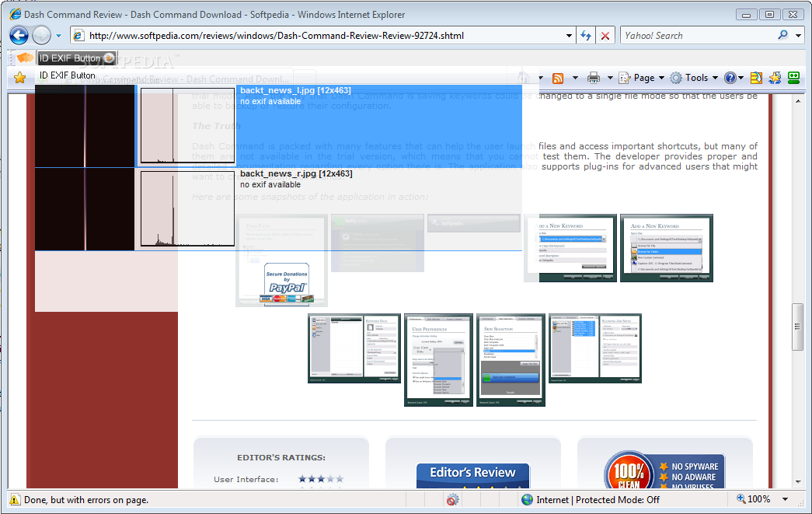
Task: Click the Forward navigation arrow button
Action: (41, 36)
